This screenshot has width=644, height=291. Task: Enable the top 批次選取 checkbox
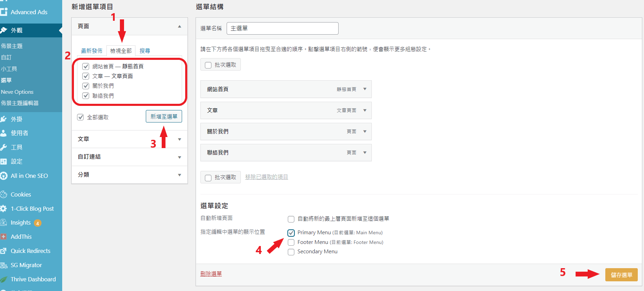tap(208, 65)
